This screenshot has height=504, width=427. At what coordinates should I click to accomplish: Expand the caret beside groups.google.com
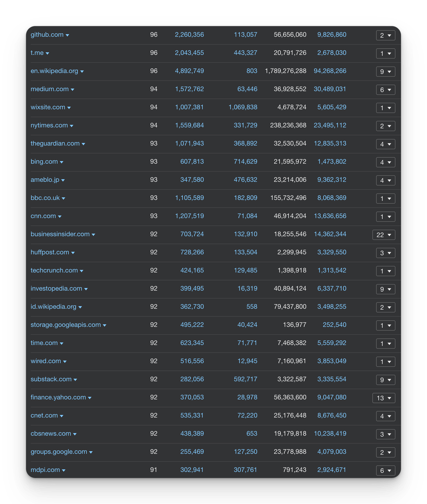coord(91,452)
